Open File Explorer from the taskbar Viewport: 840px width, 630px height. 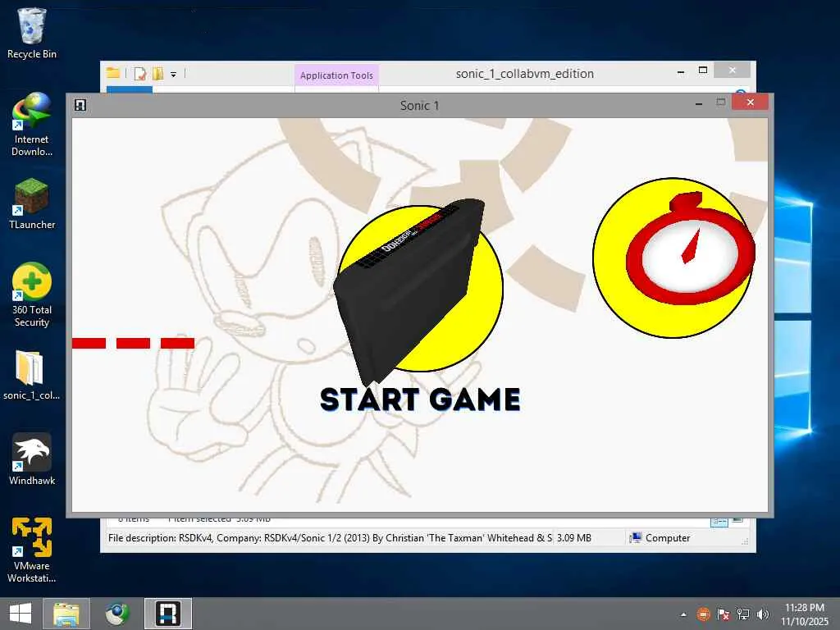point(66,614)
